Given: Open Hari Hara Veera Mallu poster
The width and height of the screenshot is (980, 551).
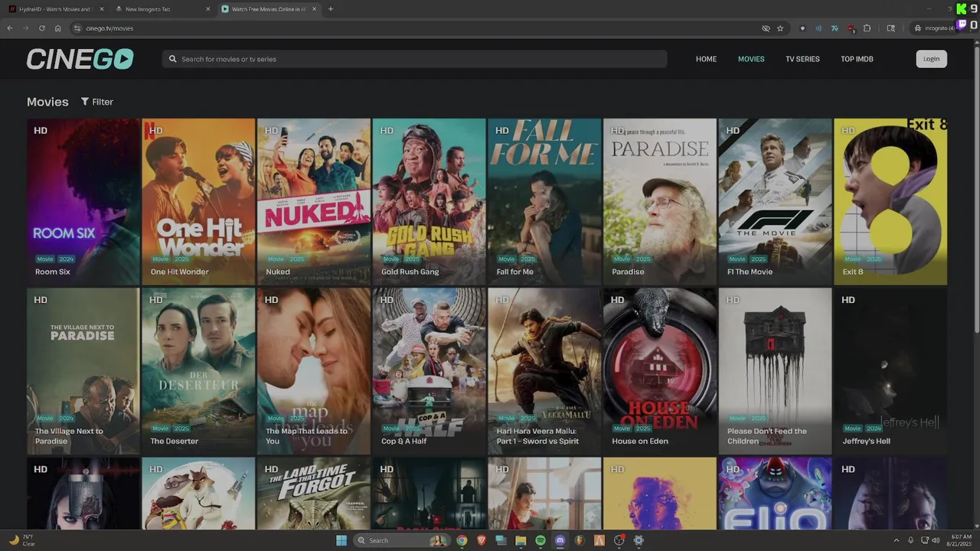Looking at the screenshot, I should pyautogui.click(x=544, y=371).
